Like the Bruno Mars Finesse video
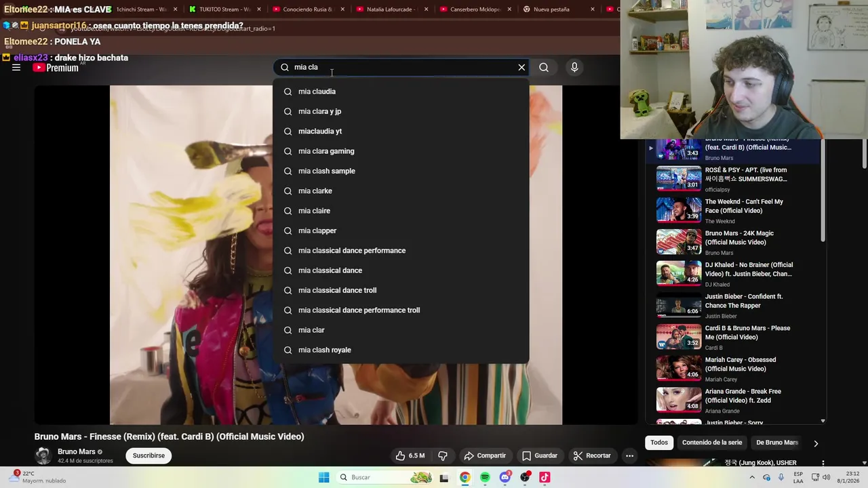Screen dimensions: 868x488 pyautogui.click(x=410, y=455)
